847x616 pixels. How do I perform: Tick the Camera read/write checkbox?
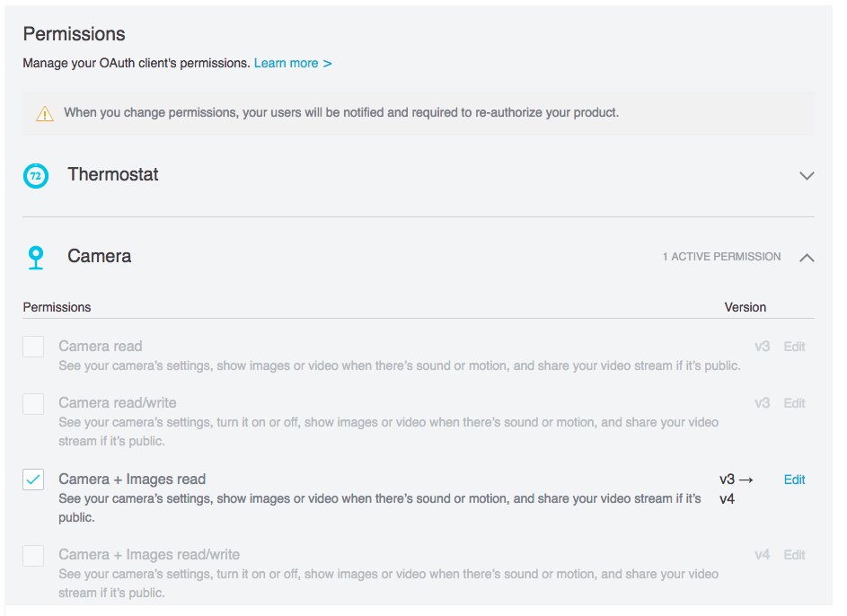(33, 404)
